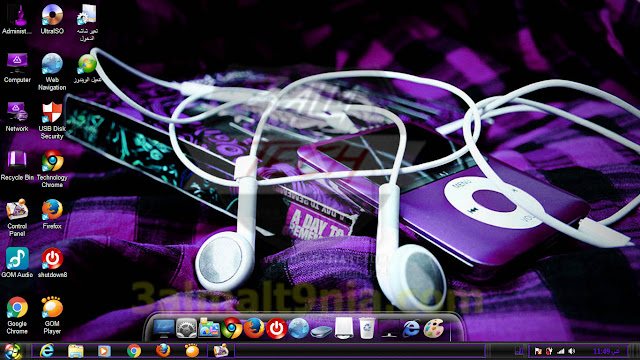This screenshot has width=640, height=360.
Task: Click the power icon with red X in the tray
Action: [x=549, y=351]
